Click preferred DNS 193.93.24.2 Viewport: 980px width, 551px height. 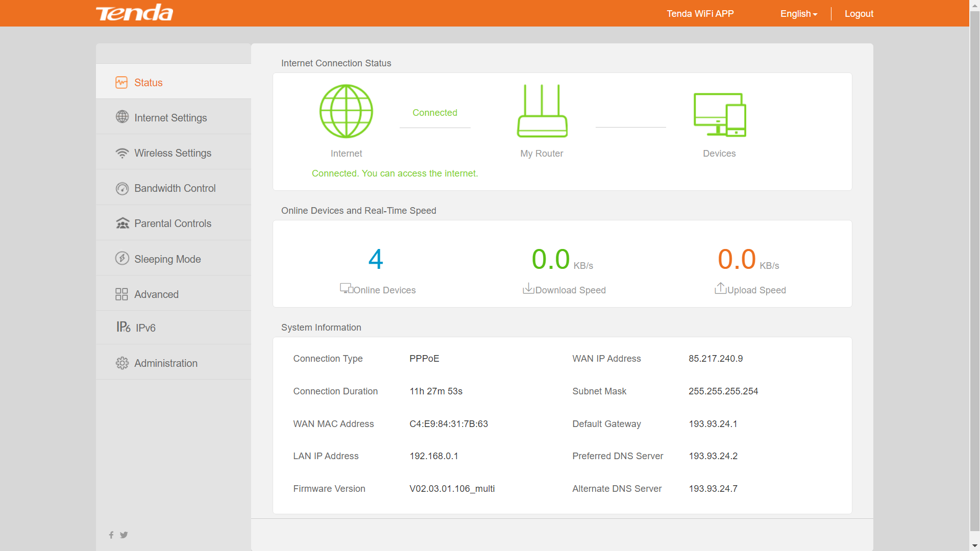[x=713, y=456]
